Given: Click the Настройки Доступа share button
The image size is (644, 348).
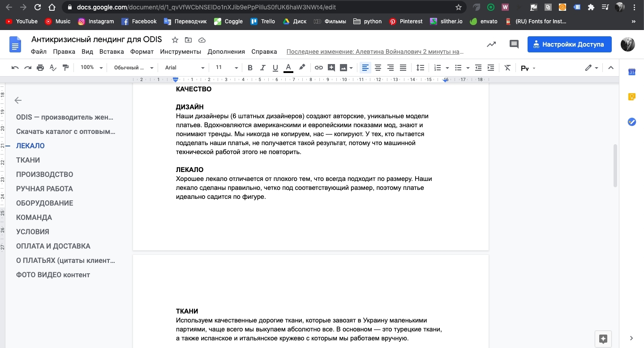Looking at the screenshot, I should (x=569, y=44).
